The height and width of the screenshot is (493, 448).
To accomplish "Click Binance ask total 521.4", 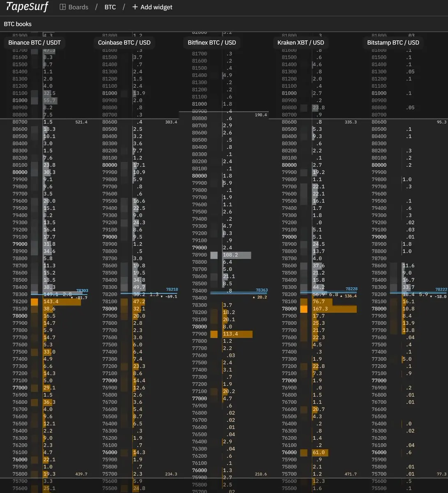I will 81,122.
